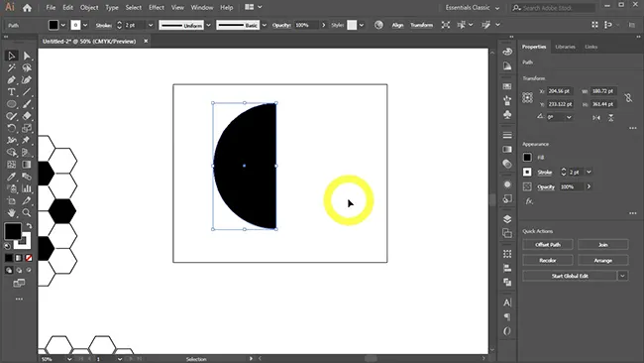Open the graphic Style dropdown arrow
Screen dimensions: 644x363
tap(362, 25)
